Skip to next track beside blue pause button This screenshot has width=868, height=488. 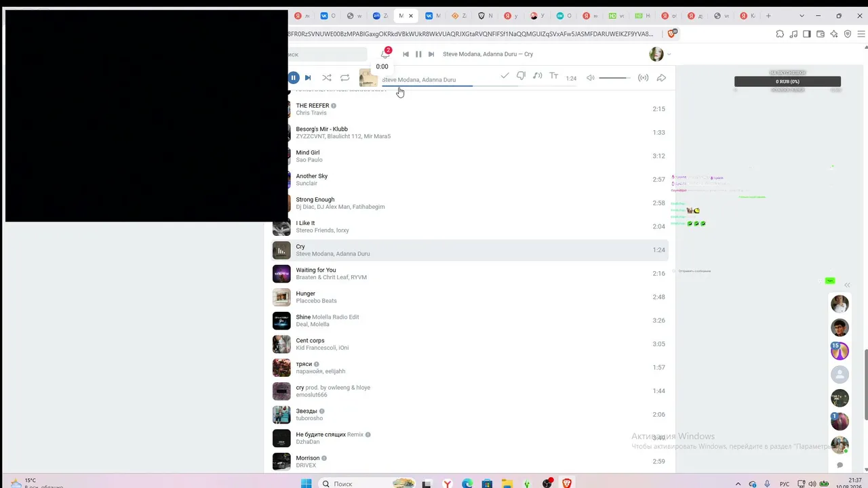tap(308, 78)
